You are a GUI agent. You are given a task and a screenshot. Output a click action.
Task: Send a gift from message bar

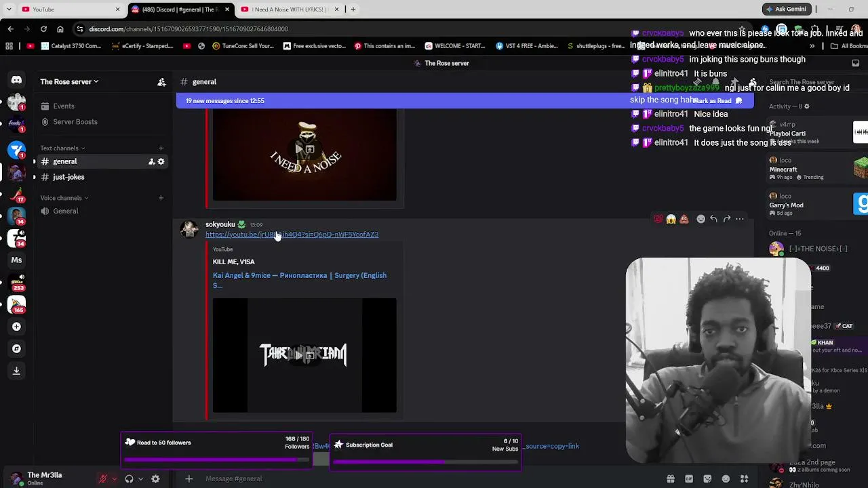point(671,479)
